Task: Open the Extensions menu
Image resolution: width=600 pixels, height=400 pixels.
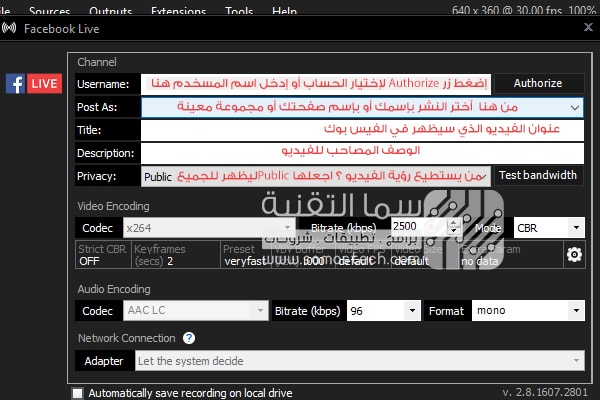Action: pos(178,11)
